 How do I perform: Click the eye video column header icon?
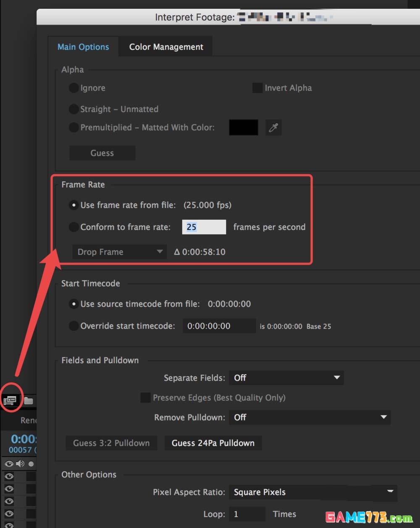point(9,464)
